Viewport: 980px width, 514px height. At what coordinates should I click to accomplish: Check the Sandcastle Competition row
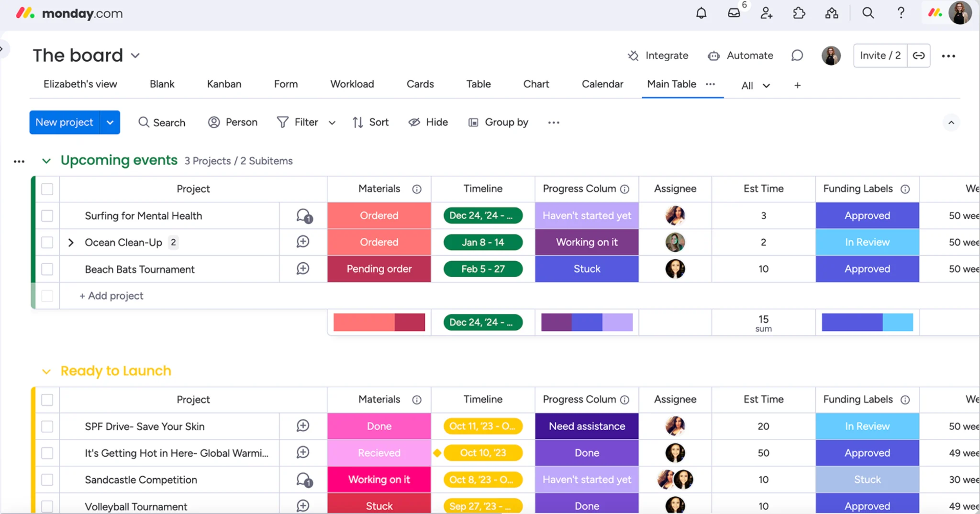click(x=47, y=480)
